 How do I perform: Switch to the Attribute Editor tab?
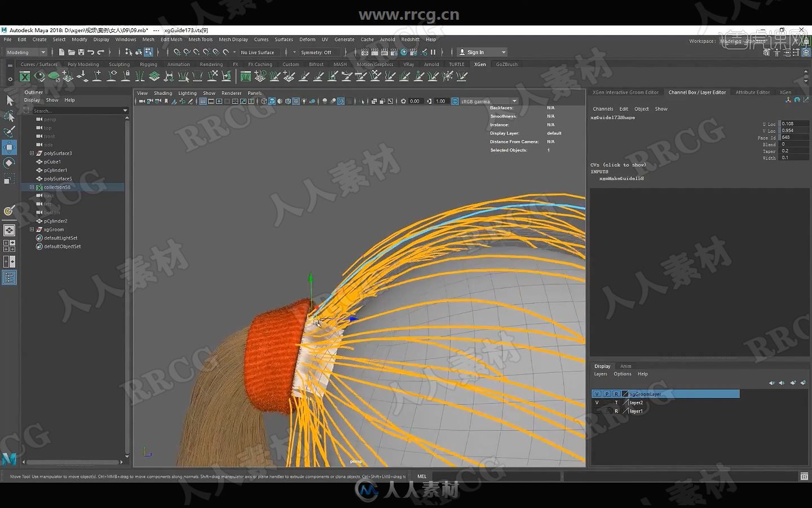(752, 92)
